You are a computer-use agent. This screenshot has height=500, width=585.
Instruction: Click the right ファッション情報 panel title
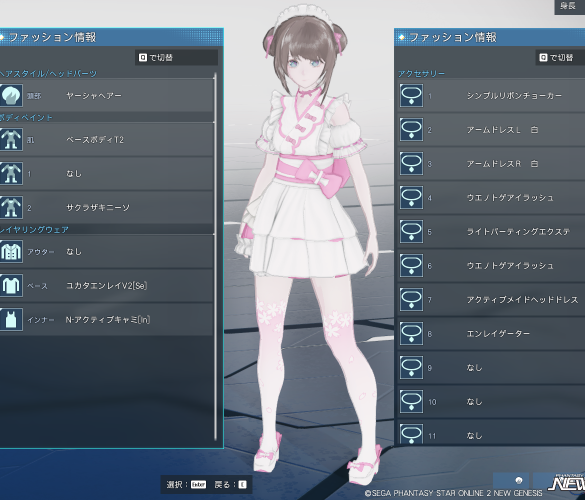coord(453,37)
